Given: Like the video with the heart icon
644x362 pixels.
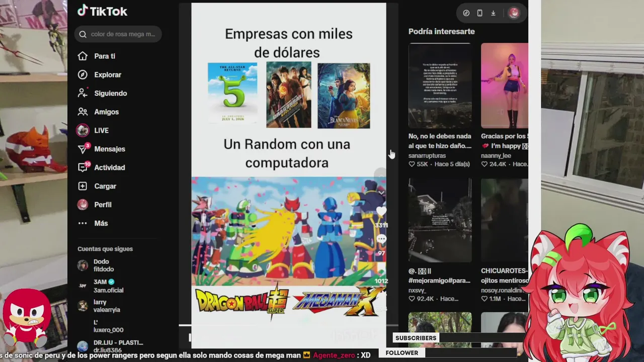Looking at the screenshot, I should tap(381, 212).
